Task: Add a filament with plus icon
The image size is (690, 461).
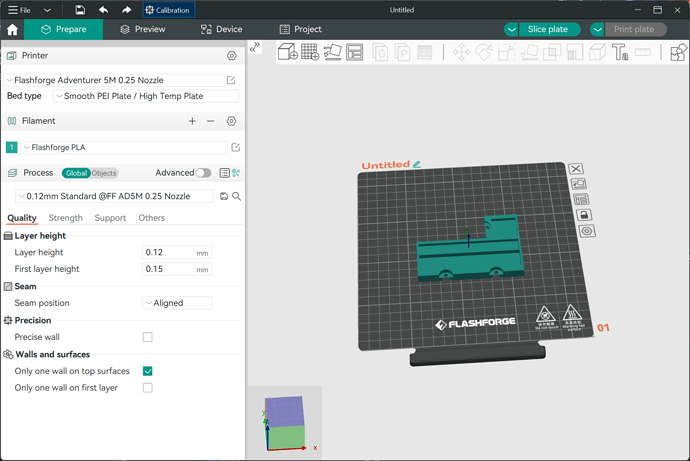Action: click(192, 121)
